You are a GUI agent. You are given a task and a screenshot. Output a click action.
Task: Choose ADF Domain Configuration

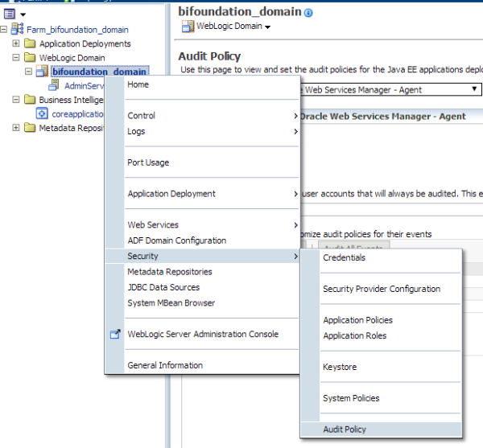(202, 240)
